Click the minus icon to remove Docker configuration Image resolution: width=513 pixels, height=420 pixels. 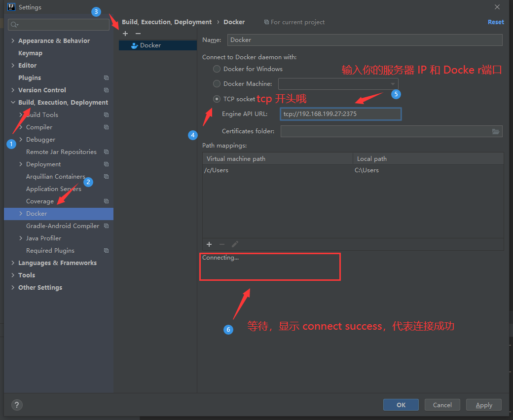coord(138,34)
